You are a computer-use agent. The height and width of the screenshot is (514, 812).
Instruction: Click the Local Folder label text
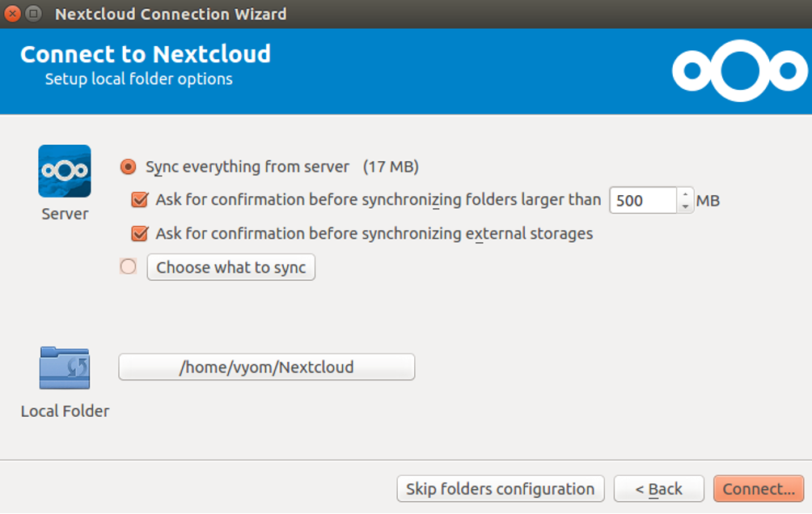(65, 411)
